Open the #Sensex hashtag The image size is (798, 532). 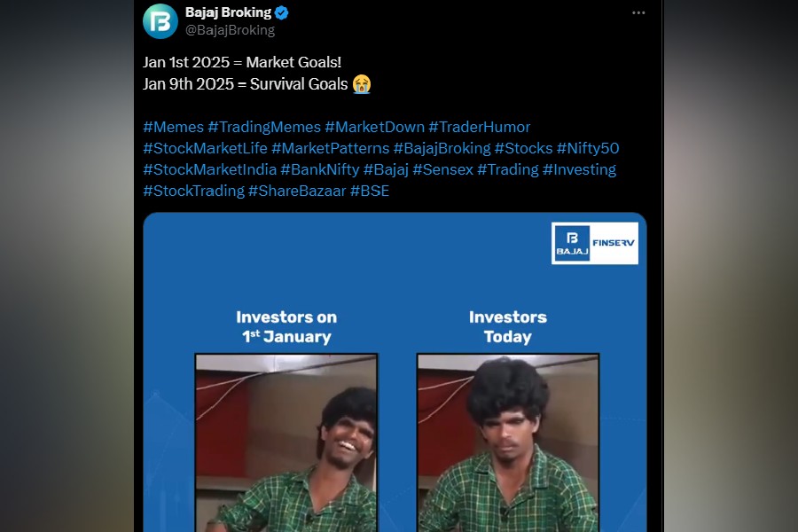[442, 169]
